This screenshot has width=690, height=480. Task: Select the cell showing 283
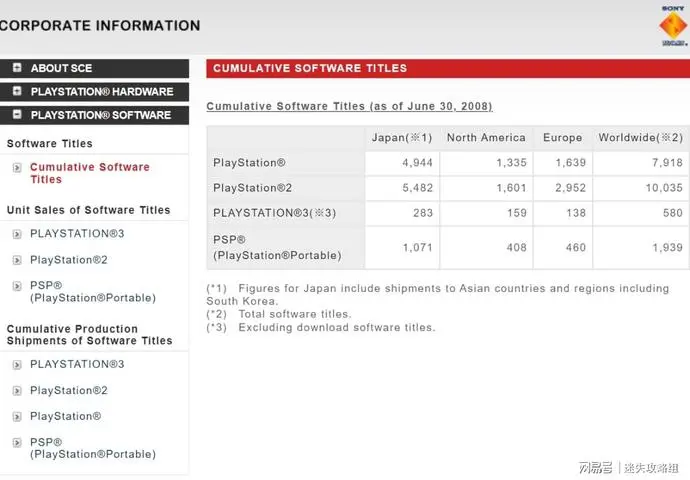pyautogui.click(x=402, y=213)
